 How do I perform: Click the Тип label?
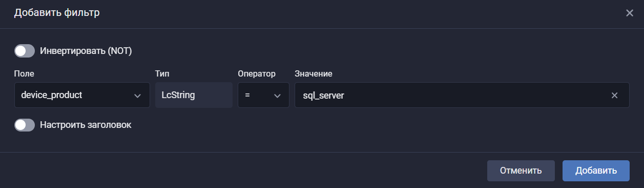click(x=162, y=73)
